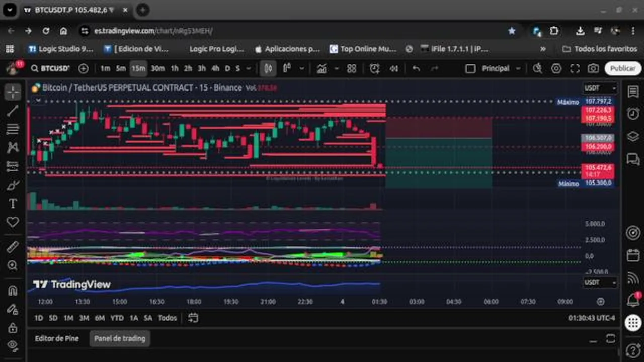Click the Publicar button
The width and height of the screenshot is (644, 362).
tap(623, 68)
